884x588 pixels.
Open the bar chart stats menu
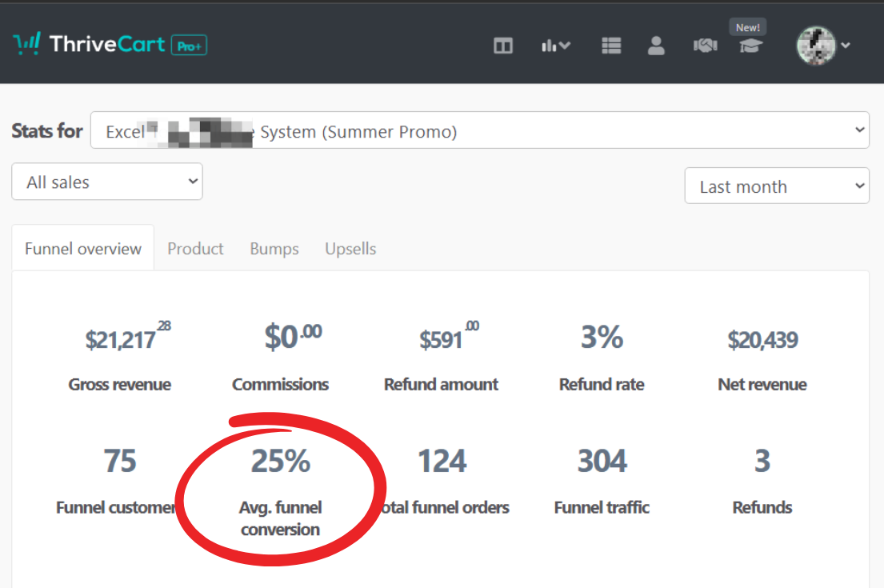tap(556, 46)
